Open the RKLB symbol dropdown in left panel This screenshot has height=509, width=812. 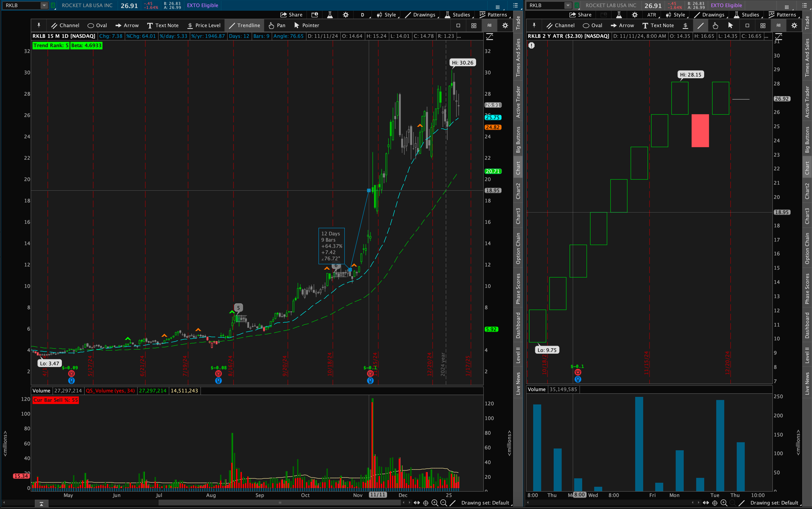click(44, 5)
